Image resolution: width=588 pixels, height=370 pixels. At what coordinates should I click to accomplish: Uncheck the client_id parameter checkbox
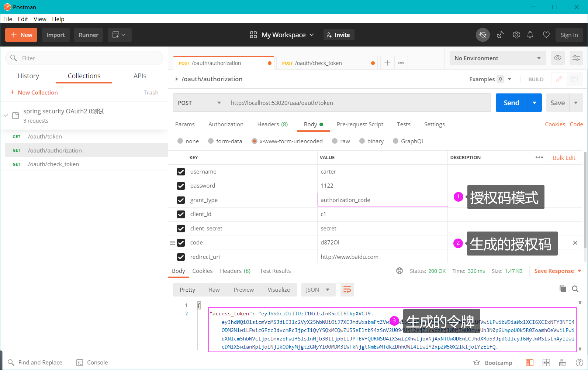point(181,214)
